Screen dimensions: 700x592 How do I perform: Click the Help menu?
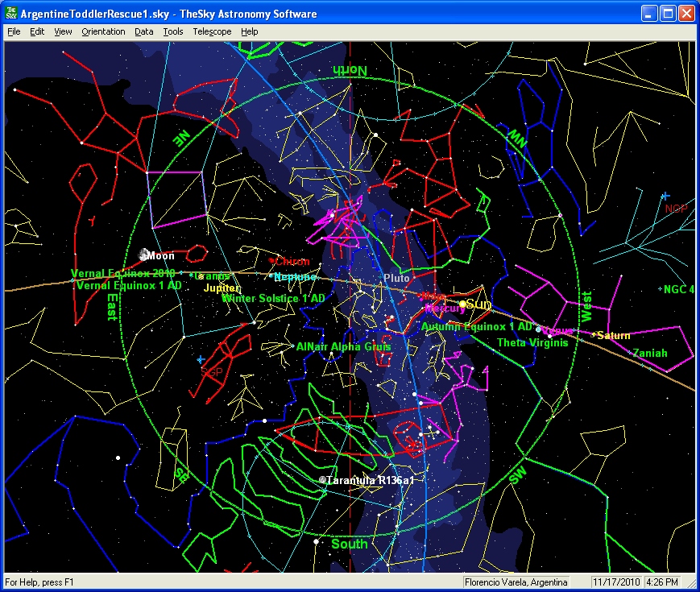click(250, 31)
